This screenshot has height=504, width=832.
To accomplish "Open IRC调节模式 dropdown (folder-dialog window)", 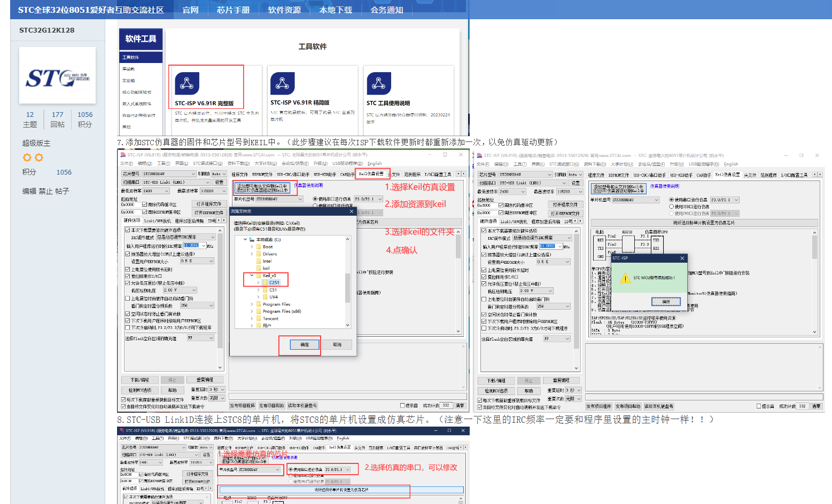I will click(x=186, y=237).
